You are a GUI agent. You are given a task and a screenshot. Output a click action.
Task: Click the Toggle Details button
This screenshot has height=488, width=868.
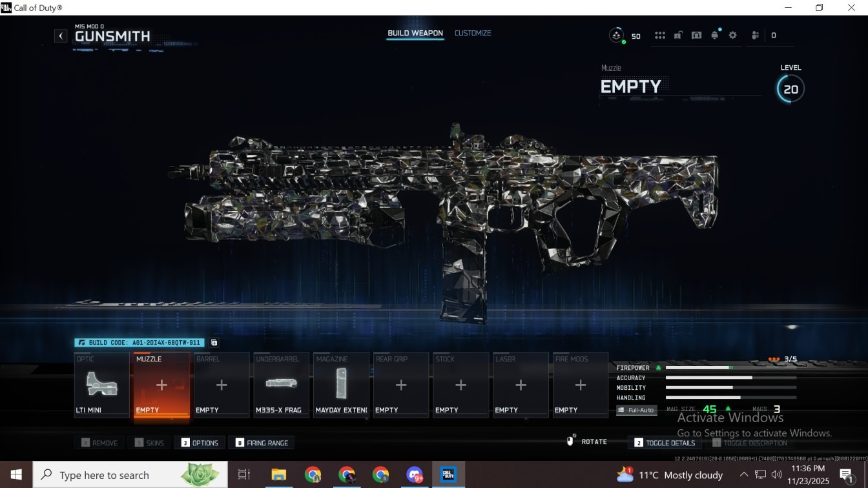tap(665, 443)
